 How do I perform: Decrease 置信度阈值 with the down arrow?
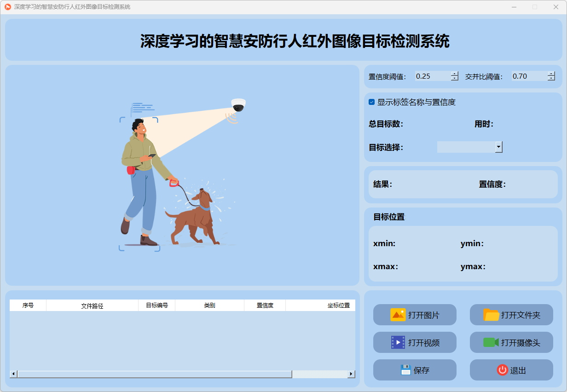tap(455, 79)
